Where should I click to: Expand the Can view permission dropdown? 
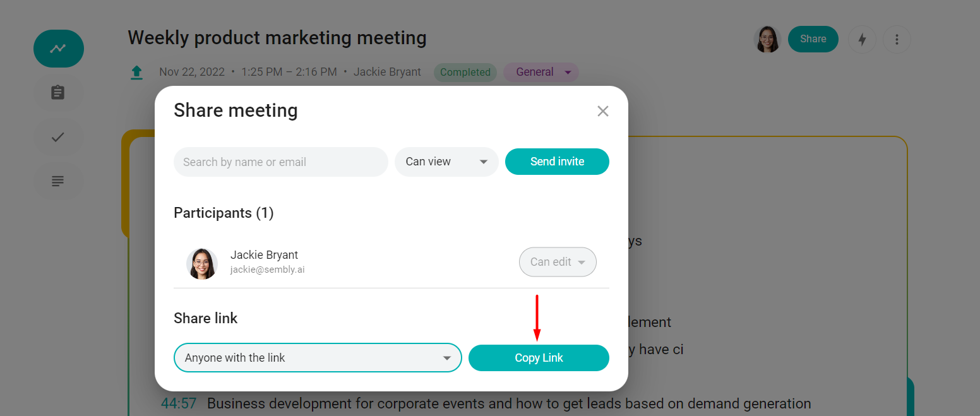[x=446, y=162]
